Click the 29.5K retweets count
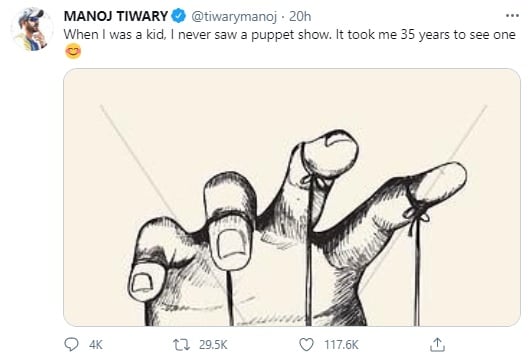Image resolution: width=530 pixels, height=360 pixels. pos(213,345)
